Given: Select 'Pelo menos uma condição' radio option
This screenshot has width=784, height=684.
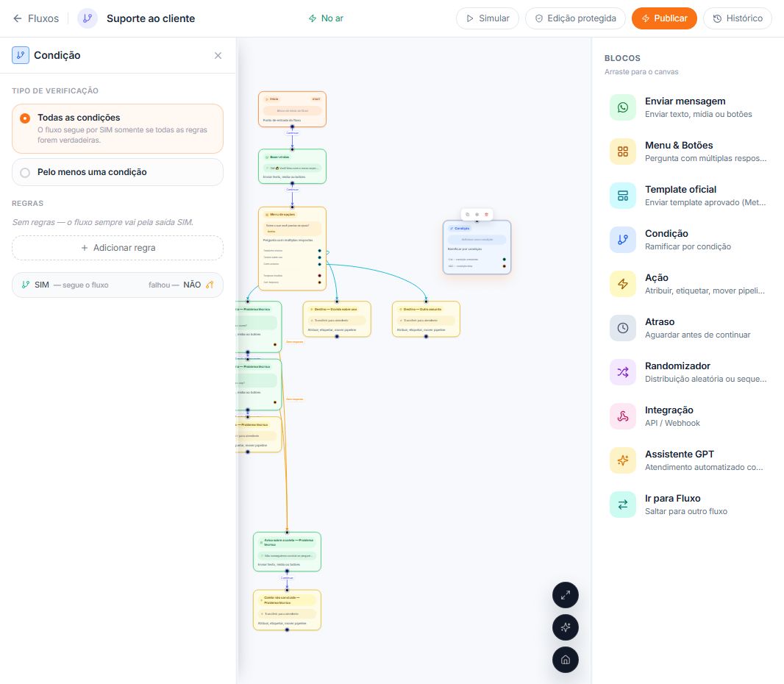Looking at the screenshot, I should pos(118,172).
